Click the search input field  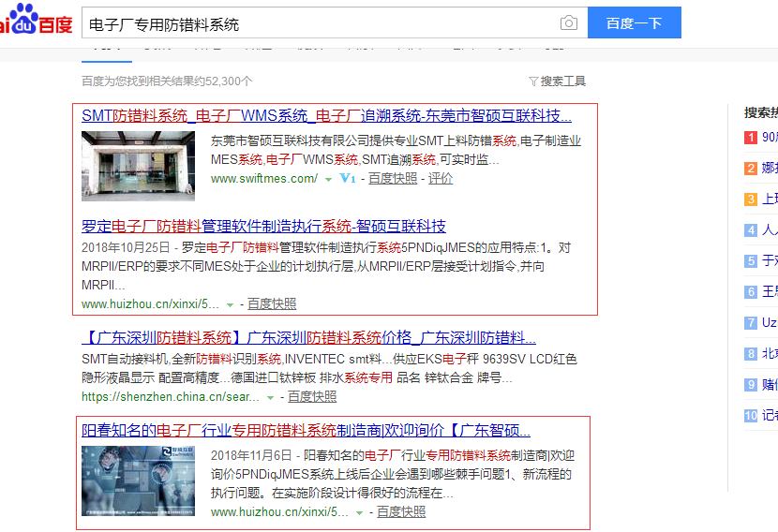(x=319, y=23)
